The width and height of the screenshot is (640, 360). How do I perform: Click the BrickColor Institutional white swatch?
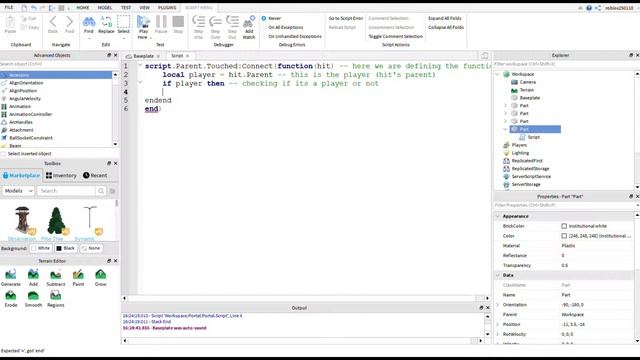(564, 226)
